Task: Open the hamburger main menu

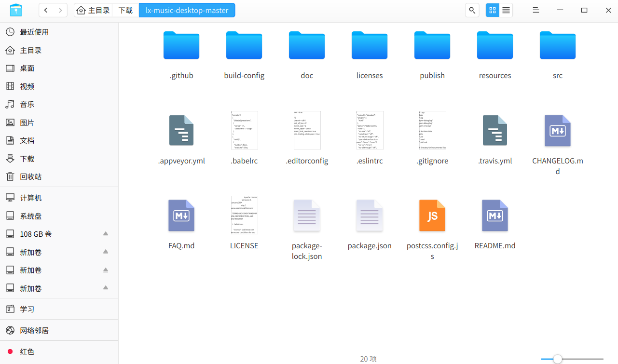Action: [x=536, y=10]
